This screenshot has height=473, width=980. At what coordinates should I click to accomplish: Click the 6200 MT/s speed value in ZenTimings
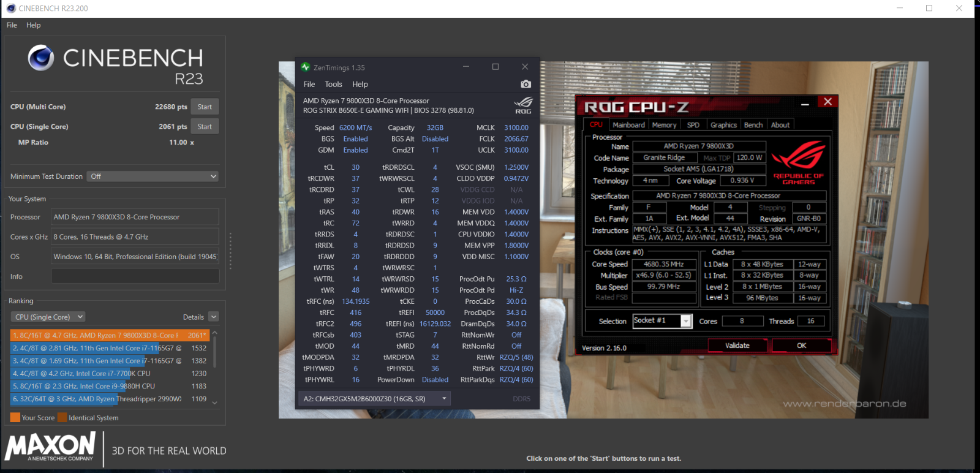tap(356, 128)
